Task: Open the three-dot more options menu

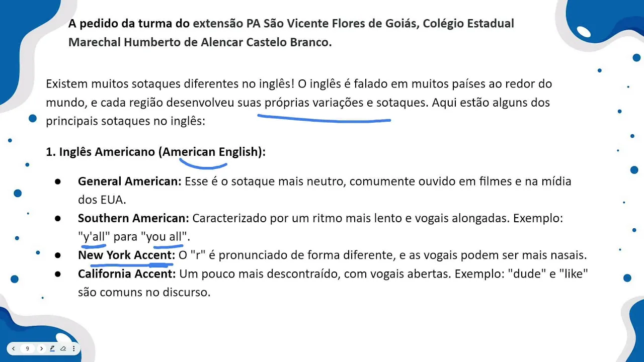Action: (x=74, y=348)
